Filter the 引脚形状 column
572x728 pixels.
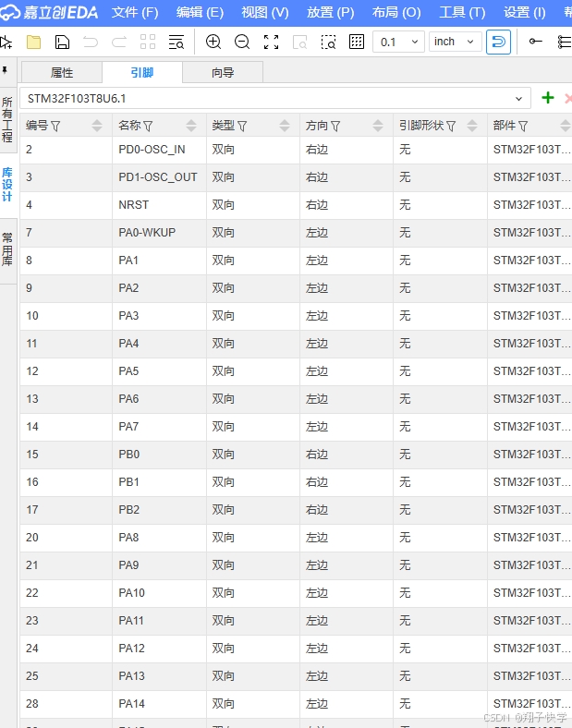[x=451, y=126]
